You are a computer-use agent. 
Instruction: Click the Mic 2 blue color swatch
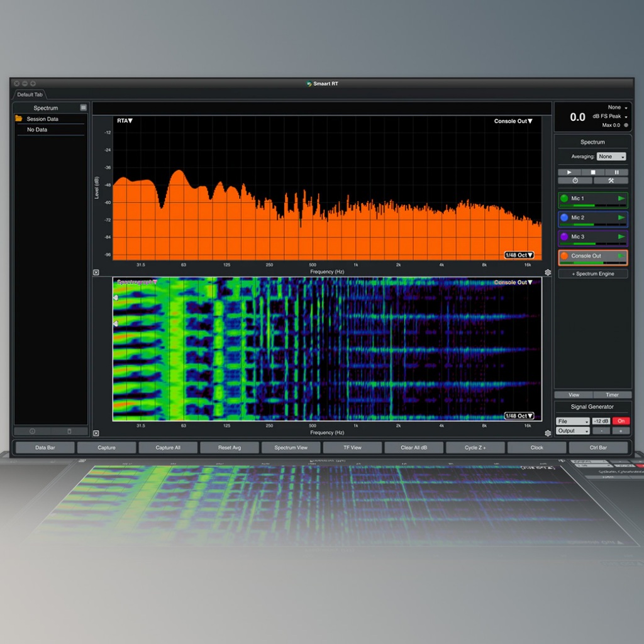click(x=564, y=218)
